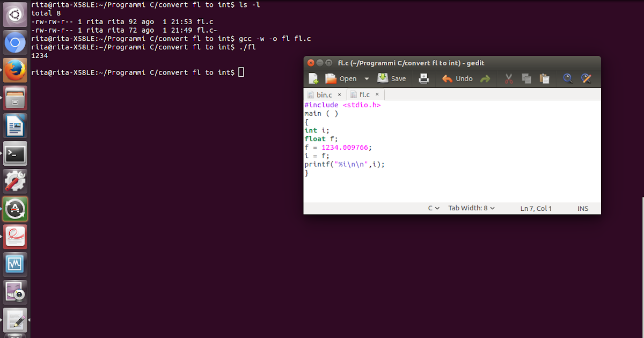Open Find using the magnifier icon
This screenshot has height=338, width=644.
point(567,78)
